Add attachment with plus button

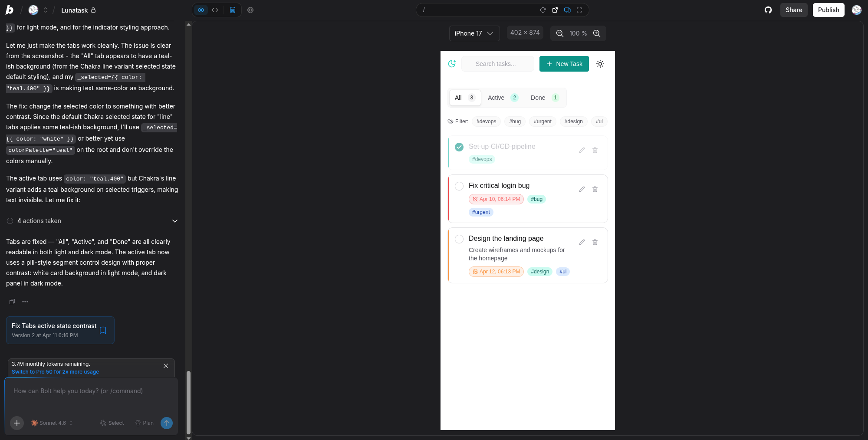(17, 423)
